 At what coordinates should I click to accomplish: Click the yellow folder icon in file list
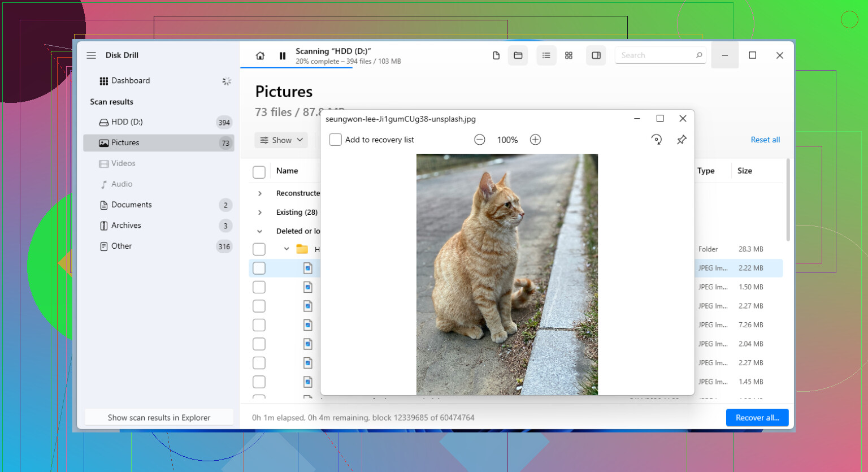click(x=302, y=249)
